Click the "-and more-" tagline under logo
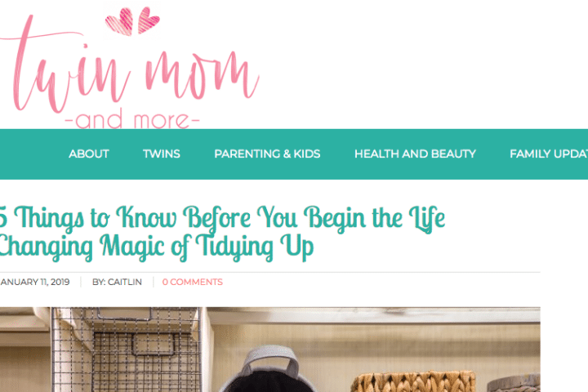This screenshot has width=588, height=392. click(x=132, y=120)
